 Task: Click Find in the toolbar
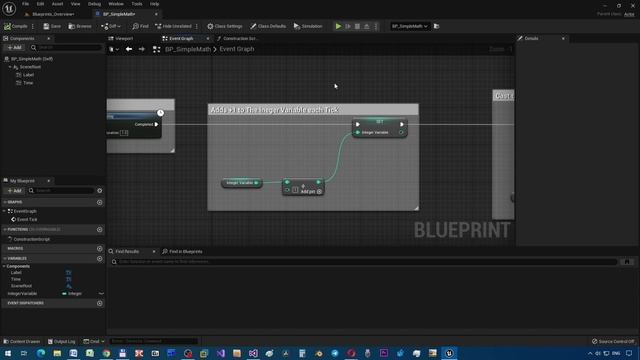pos(140,26)
